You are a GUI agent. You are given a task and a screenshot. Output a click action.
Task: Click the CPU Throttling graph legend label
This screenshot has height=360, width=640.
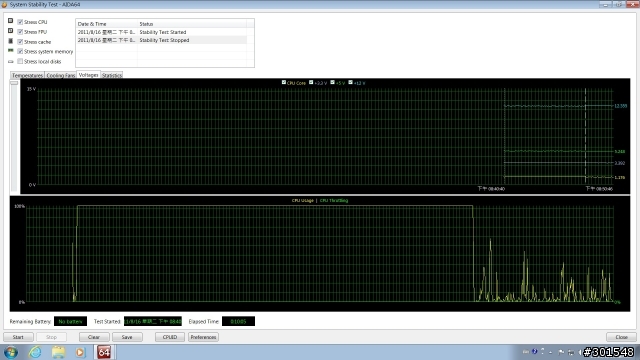334,200
